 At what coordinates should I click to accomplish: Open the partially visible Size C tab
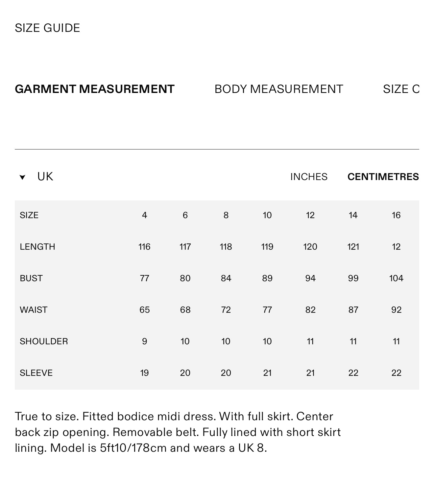[401, 89]
